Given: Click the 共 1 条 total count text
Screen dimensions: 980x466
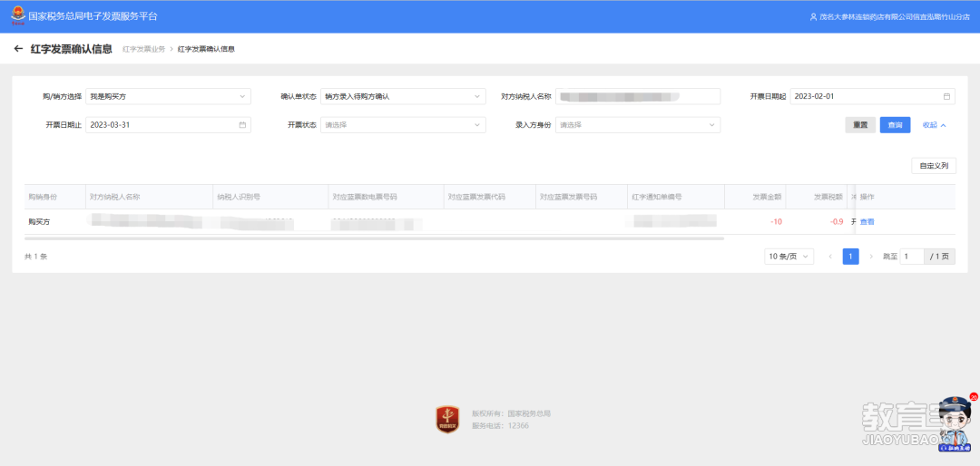Looking at the screenshot, I should (x=35, y=257).
